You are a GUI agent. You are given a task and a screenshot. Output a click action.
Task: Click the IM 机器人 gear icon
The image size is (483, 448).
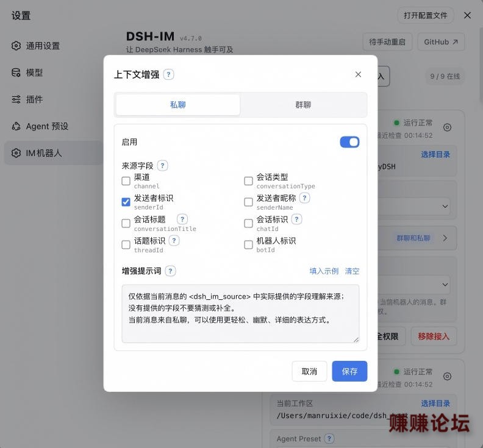16,153
